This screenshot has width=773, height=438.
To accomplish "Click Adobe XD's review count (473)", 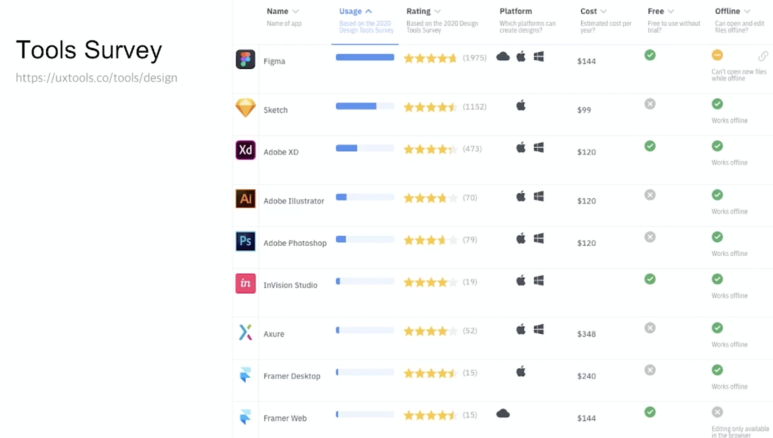I will point(472,148).
